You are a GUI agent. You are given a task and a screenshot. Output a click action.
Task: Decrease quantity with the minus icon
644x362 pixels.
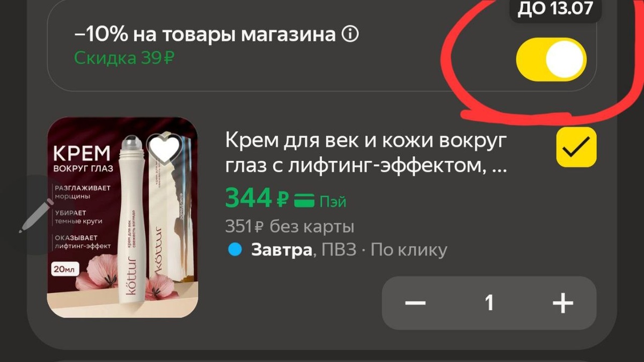415,304
